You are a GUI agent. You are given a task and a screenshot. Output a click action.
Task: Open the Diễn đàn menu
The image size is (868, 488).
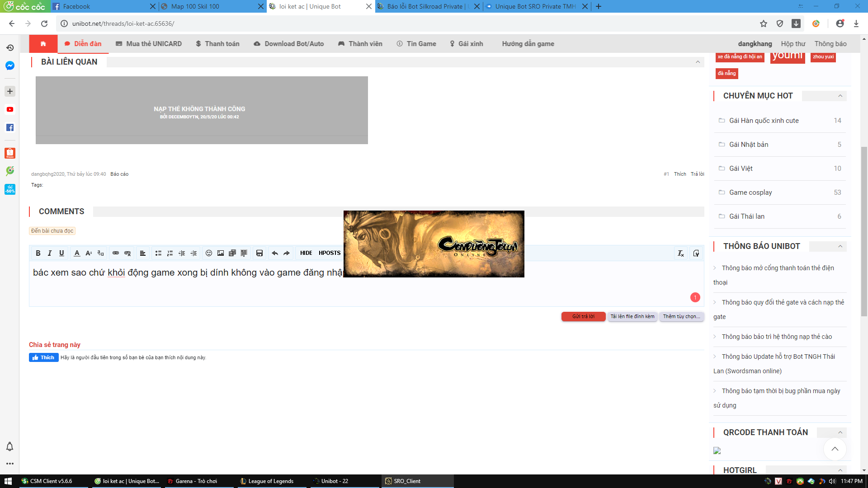(x=83, y=44)
